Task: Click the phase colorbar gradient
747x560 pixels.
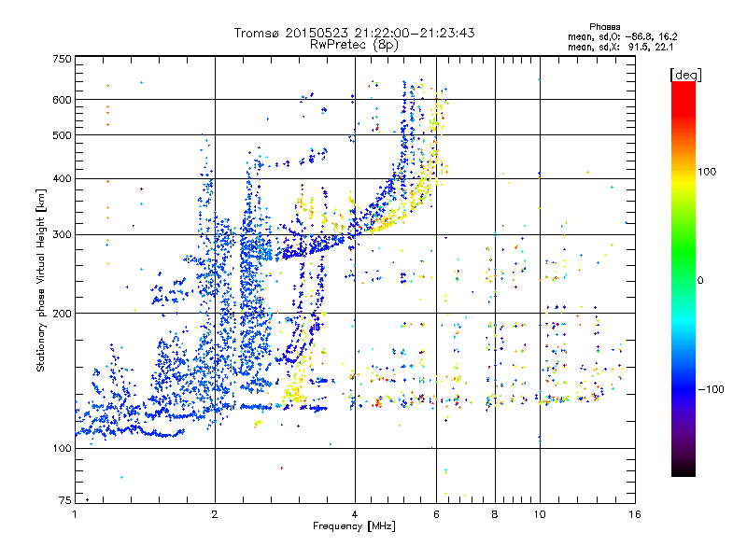Action: click(684, 278)
